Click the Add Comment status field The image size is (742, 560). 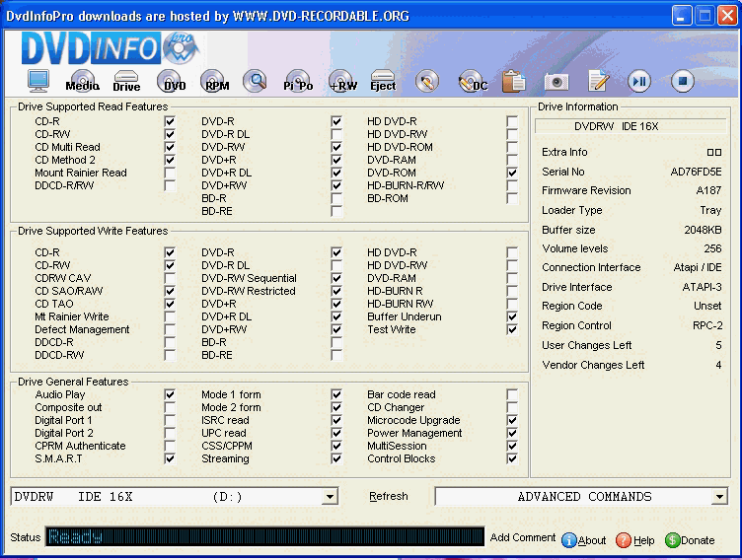(523, 538)
